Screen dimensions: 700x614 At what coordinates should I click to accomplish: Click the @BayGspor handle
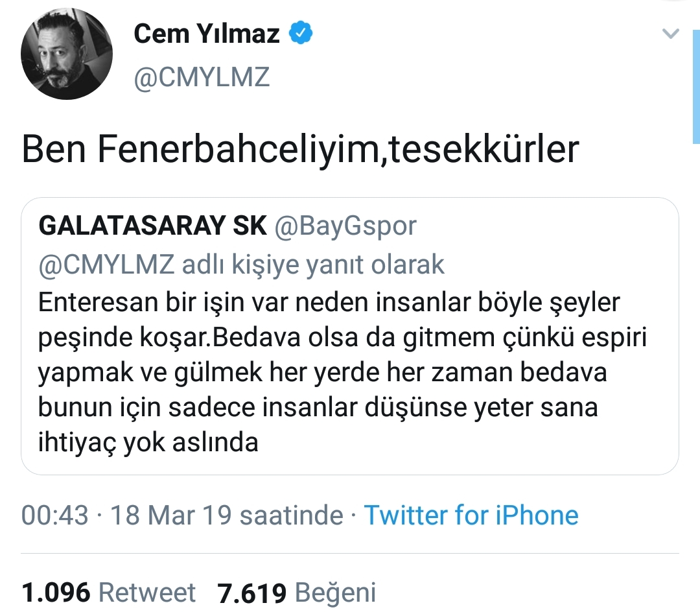click(x=345, y=226)
